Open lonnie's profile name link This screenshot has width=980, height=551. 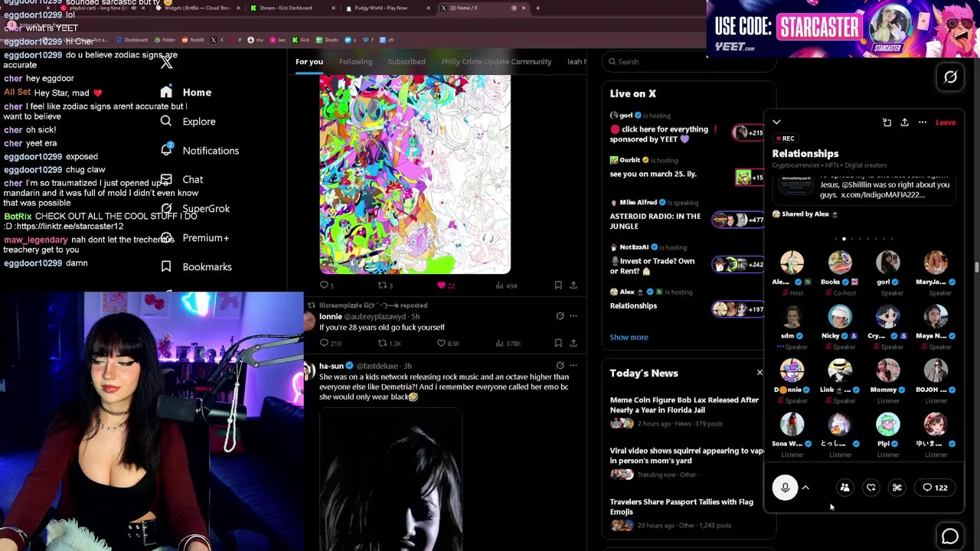click(x=331, y=316)
